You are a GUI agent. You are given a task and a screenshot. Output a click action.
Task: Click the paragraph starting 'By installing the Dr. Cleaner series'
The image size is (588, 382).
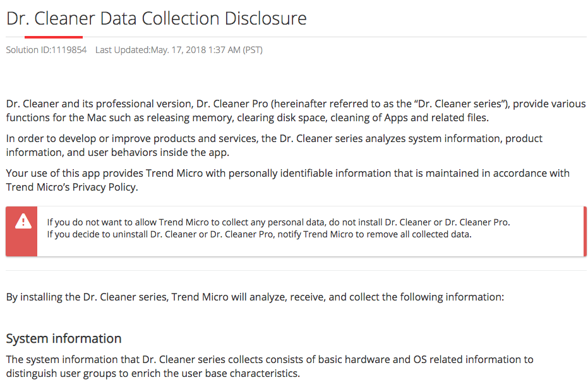tap(255, 297)
